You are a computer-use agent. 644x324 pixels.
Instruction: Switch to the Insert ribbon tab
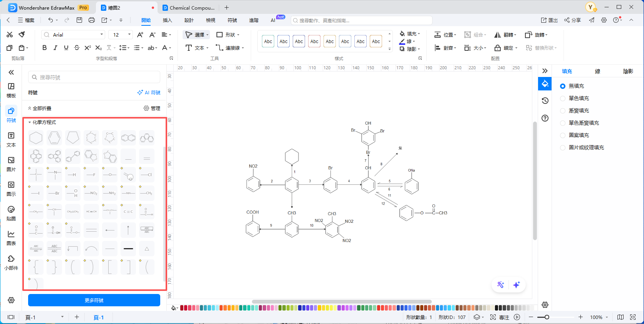(167, 20)
